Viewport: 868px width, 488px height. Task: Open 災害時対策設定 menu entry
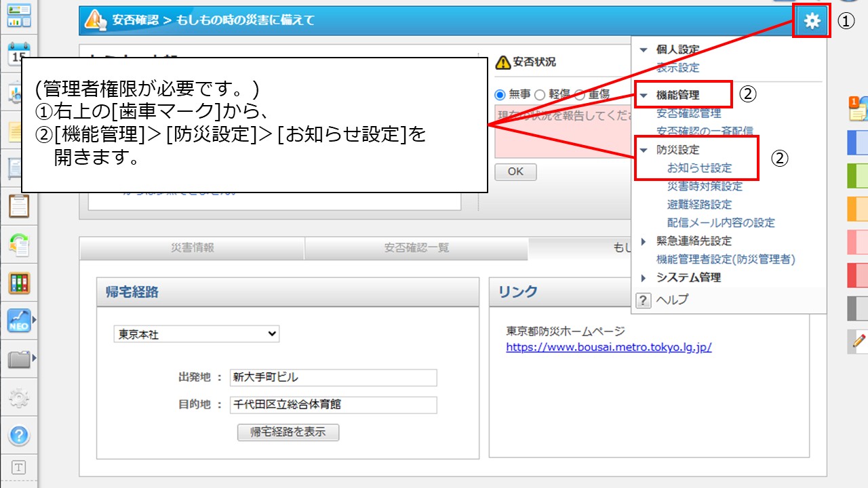tap(705, 186)
